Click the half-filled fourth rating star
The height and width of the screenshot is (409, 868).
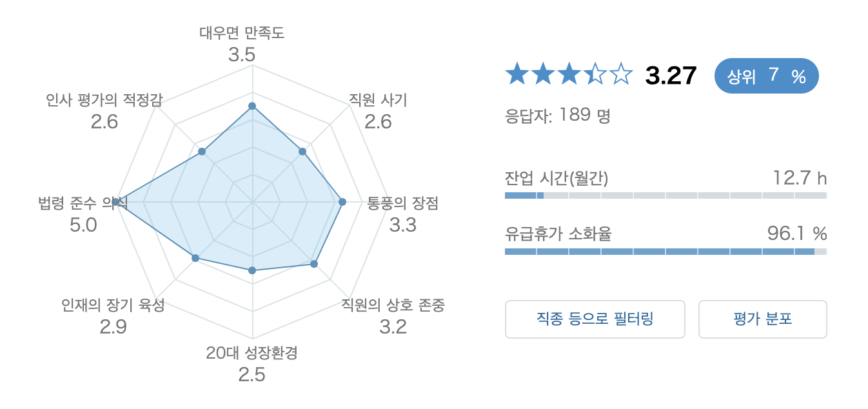tap(595, 75)
